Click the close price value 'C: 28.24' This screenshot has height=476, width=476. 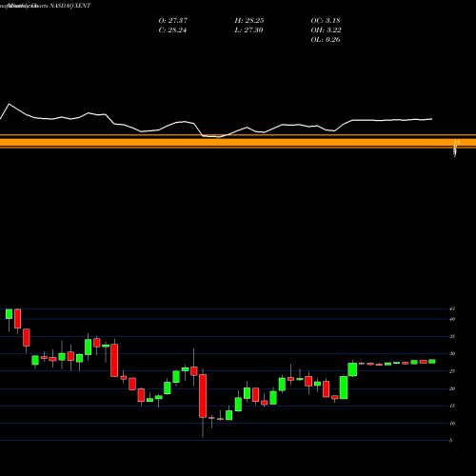tap(172, 30)
